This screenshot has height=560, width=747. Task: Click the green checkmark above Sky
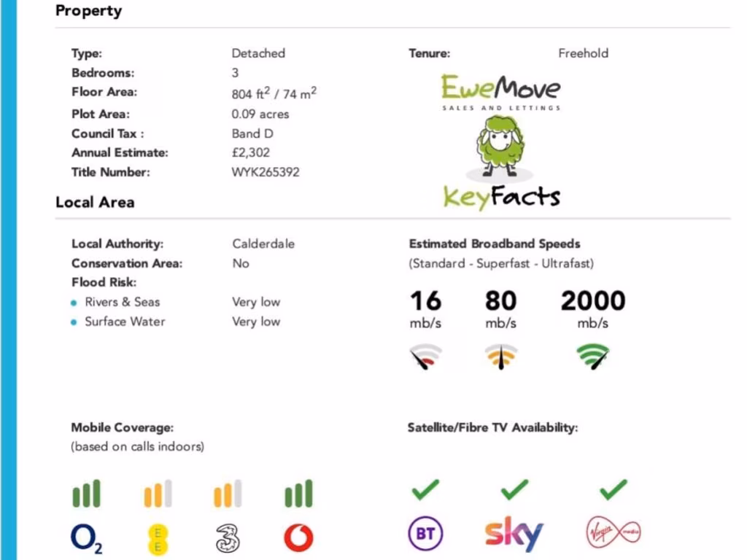[514, 490]
